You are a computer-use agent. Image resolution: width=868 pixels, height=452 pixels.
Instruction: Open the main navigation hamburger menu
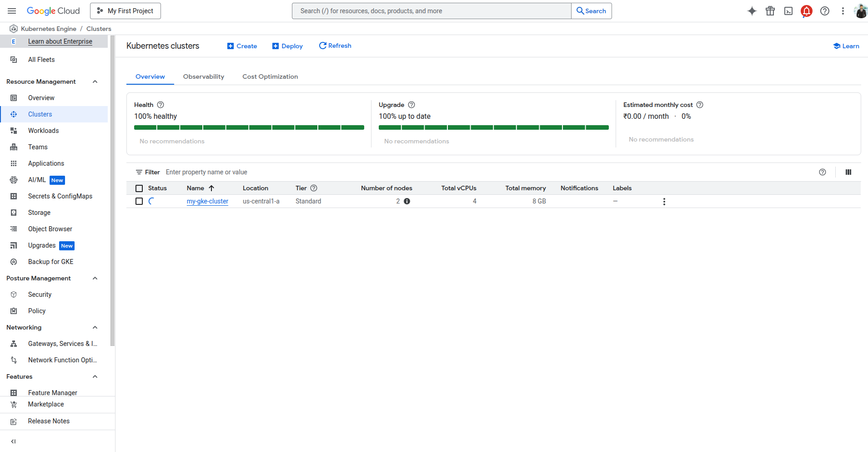12,11
